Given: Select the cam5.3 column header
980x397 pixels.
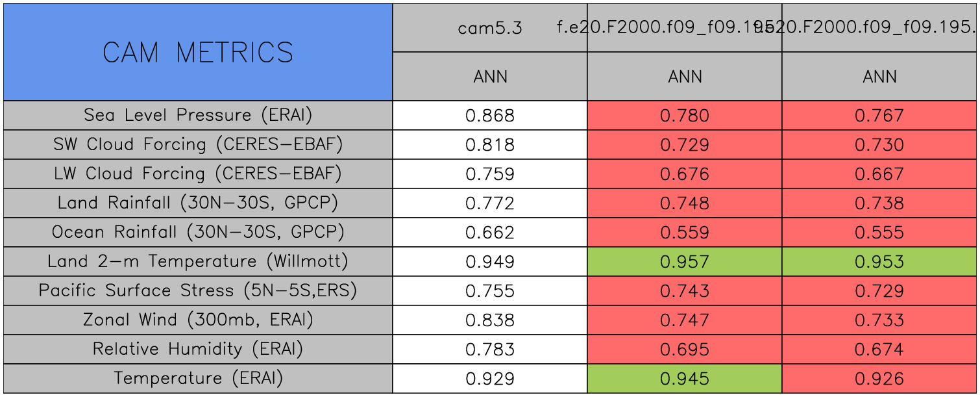Looking at the screenshot, I should [490, 28].
